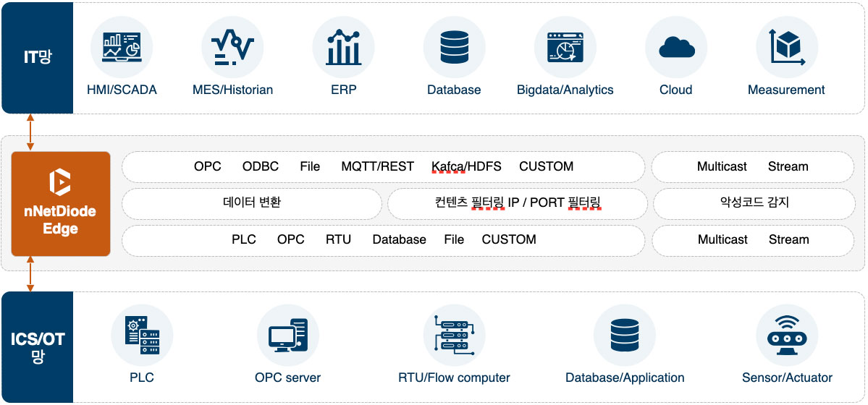Click the HMI/SCADA dashboard icon

(x=121, y=47)
